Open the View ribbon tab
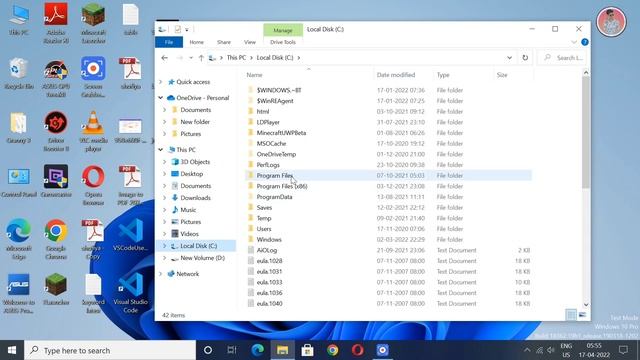Screen dimensions: 640x360 click(x=250, y=42)
